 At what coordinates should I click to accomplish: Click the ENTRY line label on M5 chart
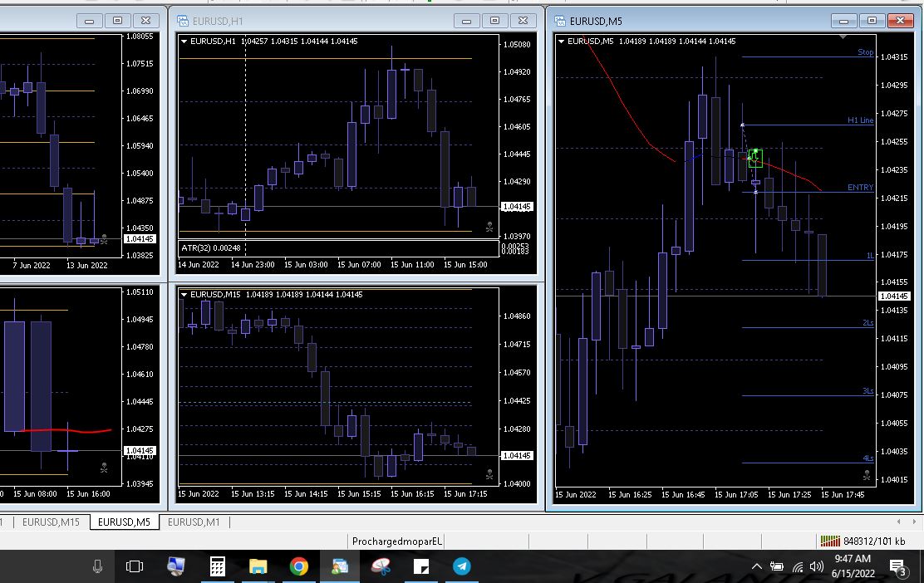point(860,187)
